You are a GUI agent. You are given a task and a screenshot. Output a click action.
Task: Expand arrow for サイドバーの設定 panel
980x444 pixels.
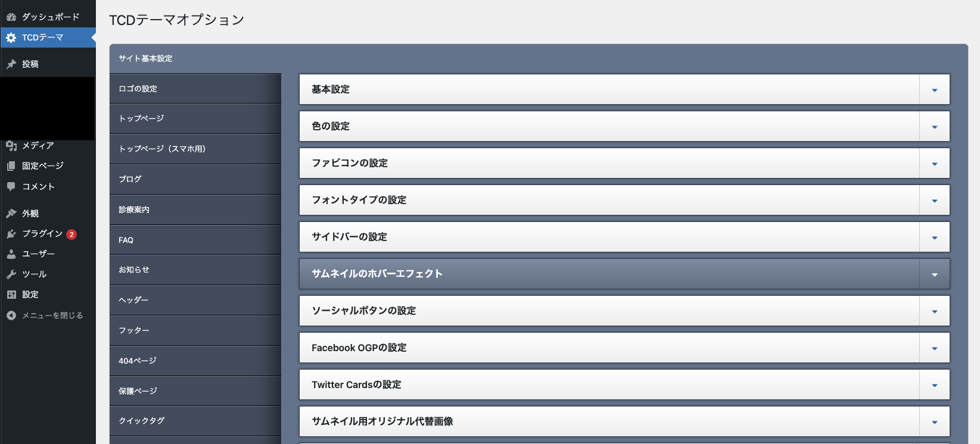pos(935,237)
